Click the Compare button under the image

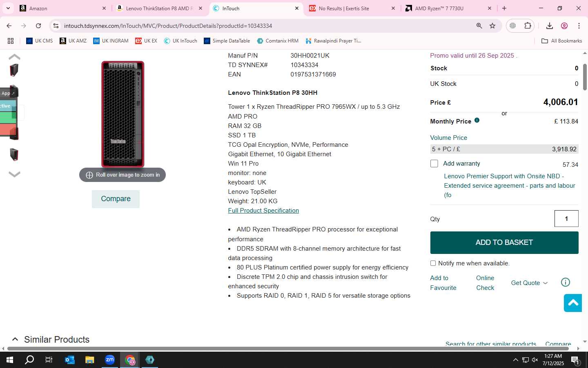pos(116,199)
